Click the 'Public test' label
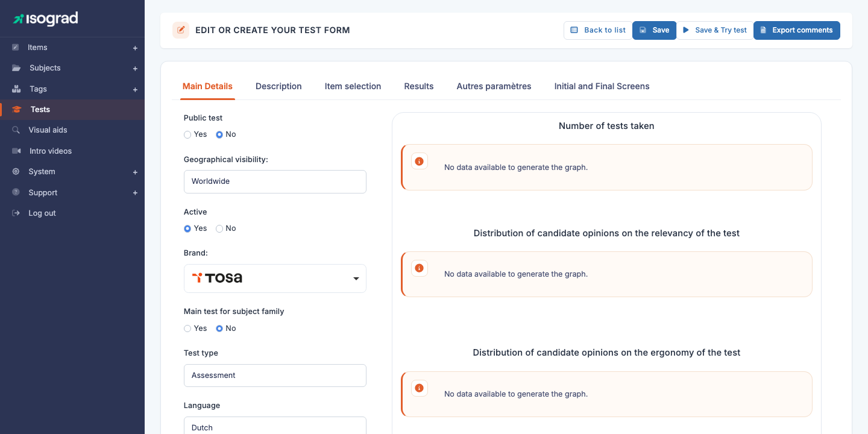Screen dimensions: 868x434 point(203,118)
